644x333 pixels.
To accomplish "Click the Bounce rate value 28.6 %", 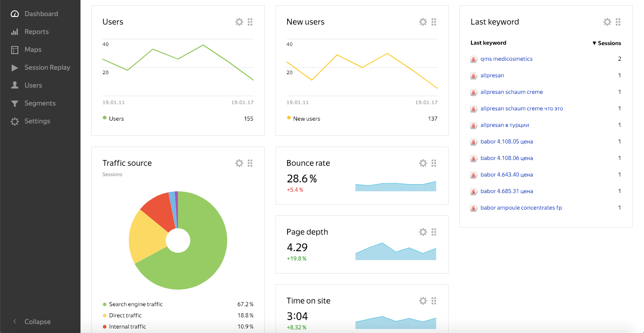I will (x=301, y=179).
